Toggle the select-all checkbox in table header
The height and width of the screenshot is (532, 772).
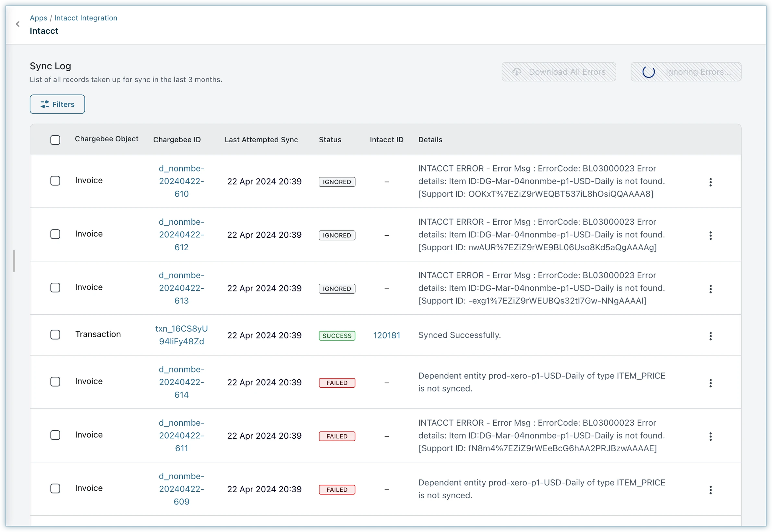(55, 140)
